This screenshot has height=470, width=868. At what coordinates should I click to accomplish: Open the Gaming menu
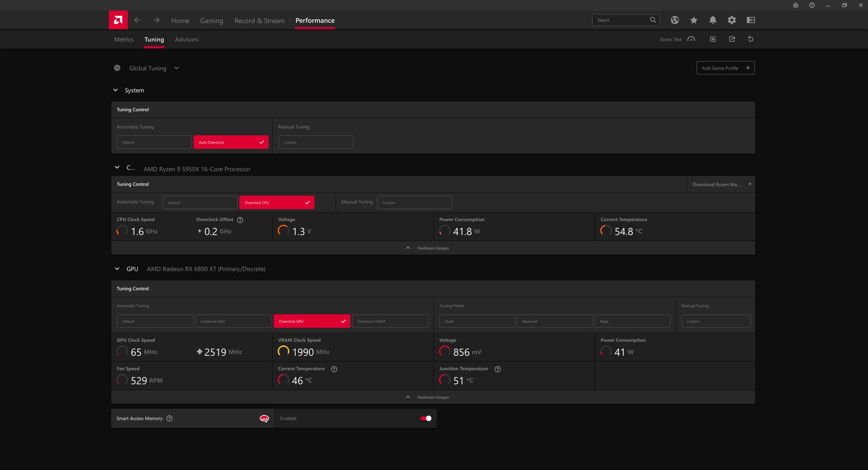[x=211, y=20]
